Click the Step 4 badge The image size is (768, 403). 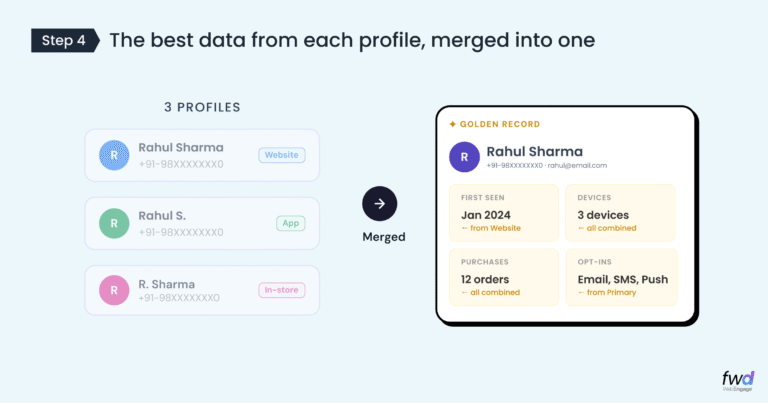tap(64, 40)
